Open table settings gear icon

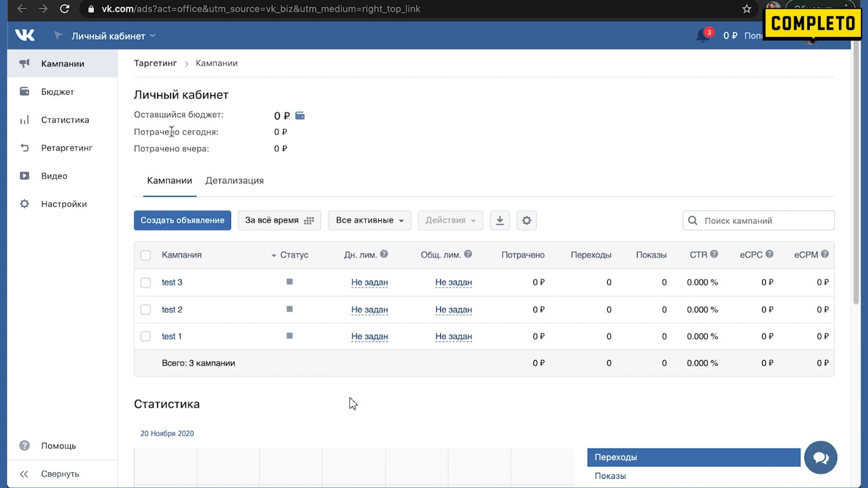tap(527, 220)
